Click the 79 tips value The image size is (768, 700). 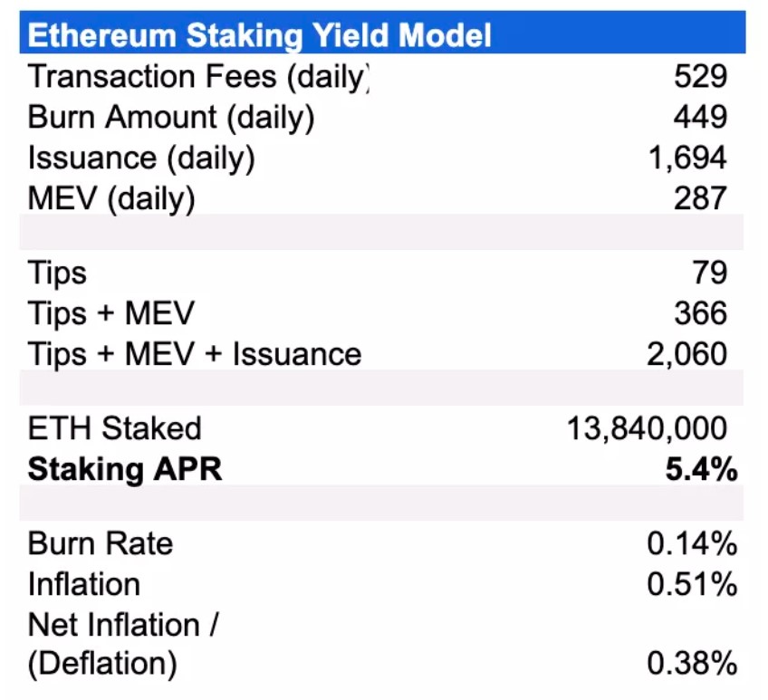click(x=710, y=273)
